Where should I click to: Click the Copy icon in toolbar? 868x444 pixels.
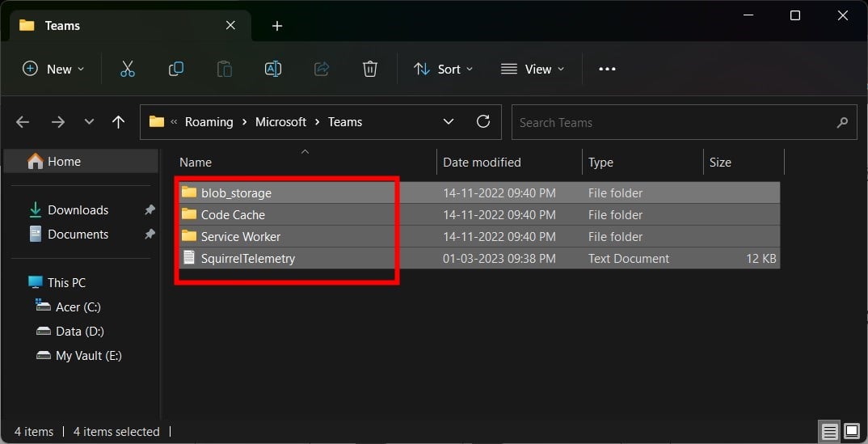[x=176, y=69]
